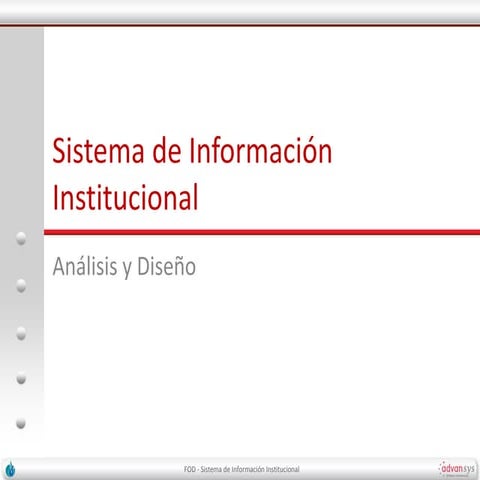Click the title 'Sistema de Información Institucional'
Image resolution: width=480 pixels, height=480 pixels.
pyautogui.click(x=192, y=174)
